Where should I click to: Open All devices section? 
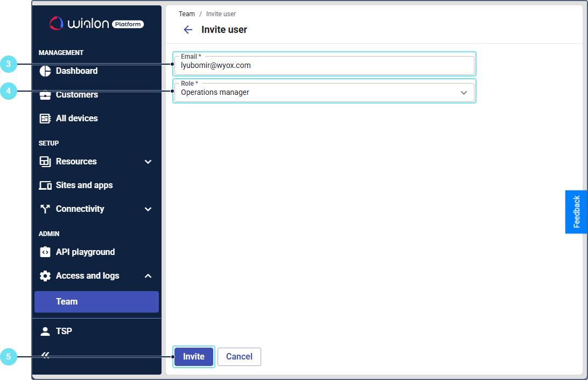point(76,118)
